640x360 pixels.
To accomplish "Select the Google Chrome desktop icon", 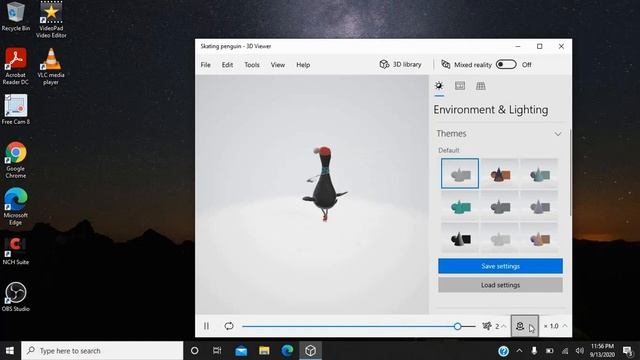I will [x=16, y=160].
